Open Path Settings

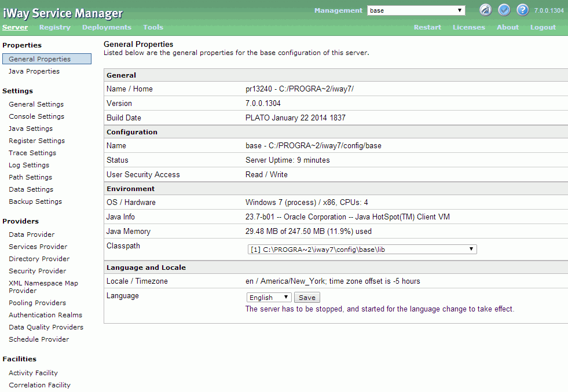coord(31,177)
